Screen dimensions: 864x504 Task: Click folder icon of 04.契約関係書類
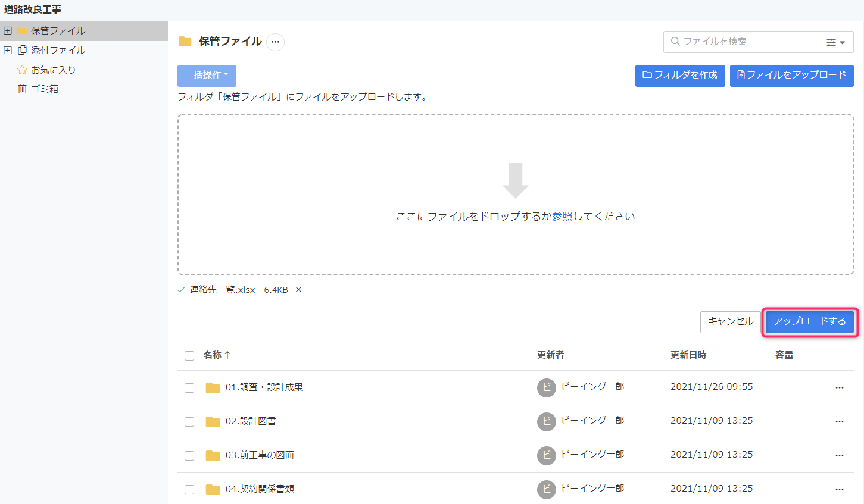pyautogui.click(x=213, y=490)
